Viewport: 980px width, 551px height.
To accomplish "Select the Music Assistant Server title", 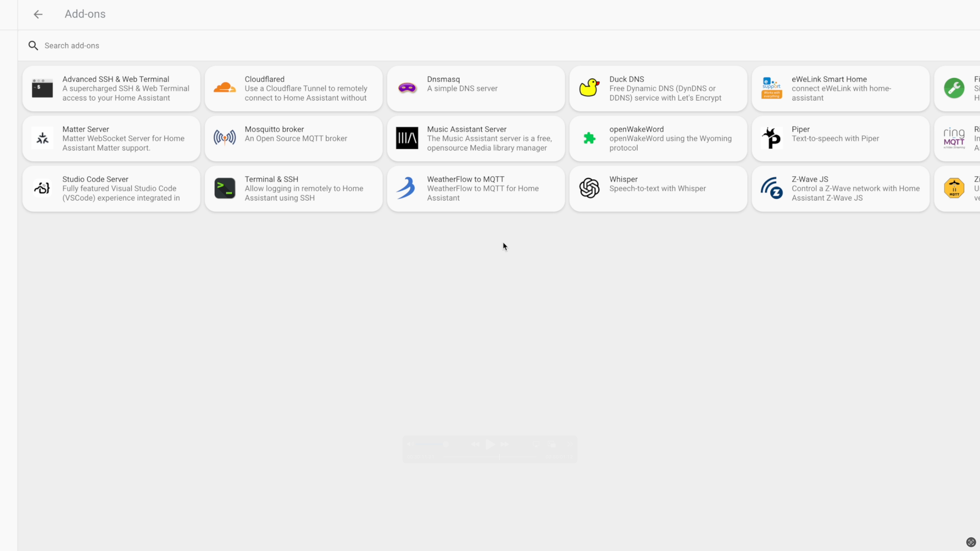I will 466,129.
